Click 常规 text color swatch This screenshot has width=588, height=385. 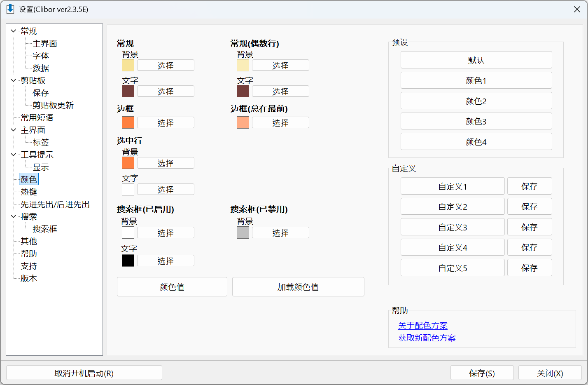tap(128, 91)
